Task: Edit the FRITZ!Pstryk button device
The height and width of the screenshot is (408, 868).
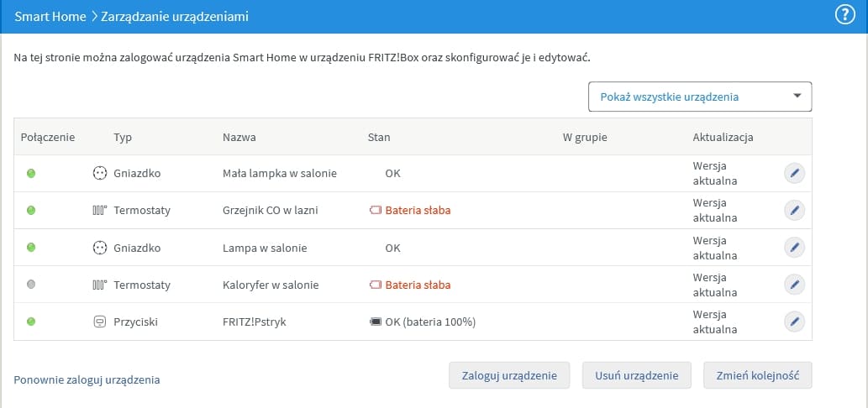Action: tap(794, 322)
